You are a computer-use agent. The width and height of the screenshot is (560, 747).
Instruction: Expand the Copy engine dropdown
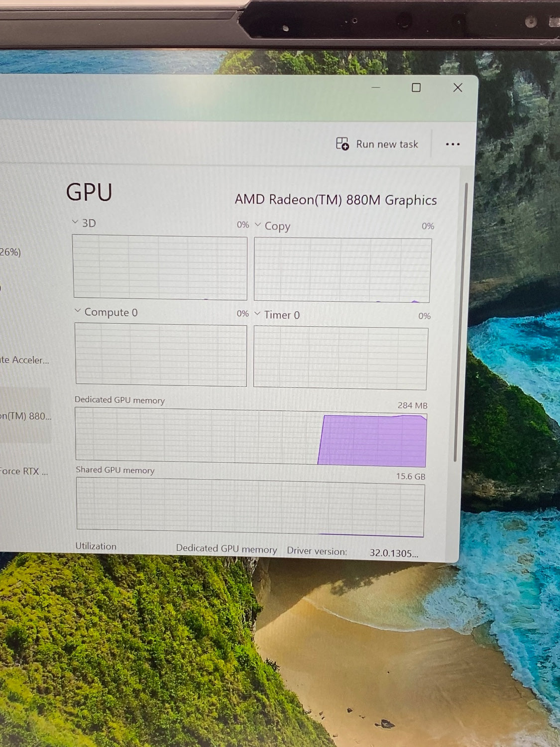[258, 225]
